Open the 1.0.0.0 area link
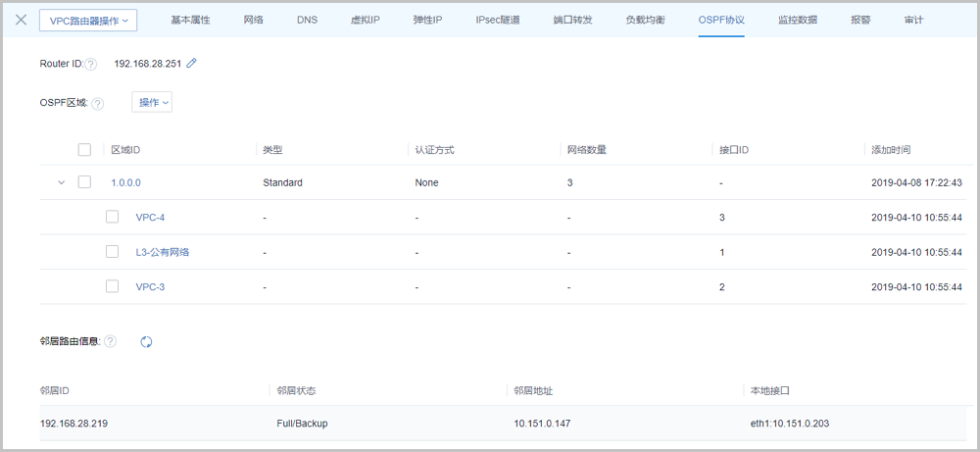The image size is (980, 452). (x=125, y=182)
